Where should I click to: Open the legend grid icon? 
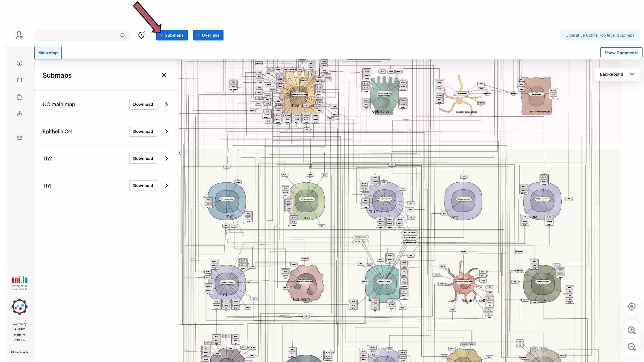[19, 137]
